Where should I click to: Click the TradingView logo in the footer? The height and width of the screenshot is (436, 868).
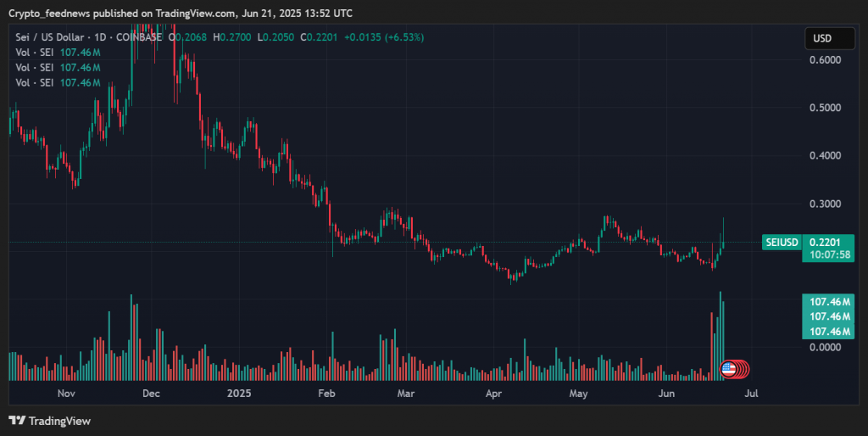pos(49,421)
